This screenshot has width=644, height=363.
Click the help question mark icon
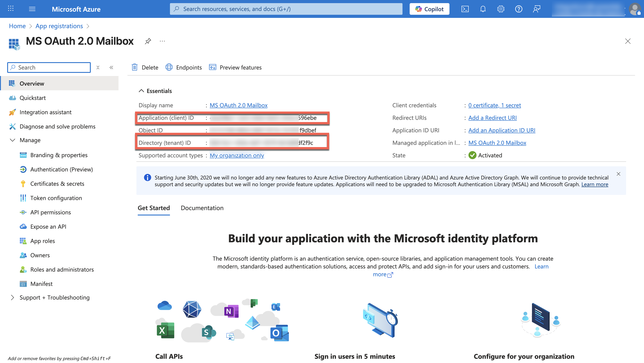[519, 9]
